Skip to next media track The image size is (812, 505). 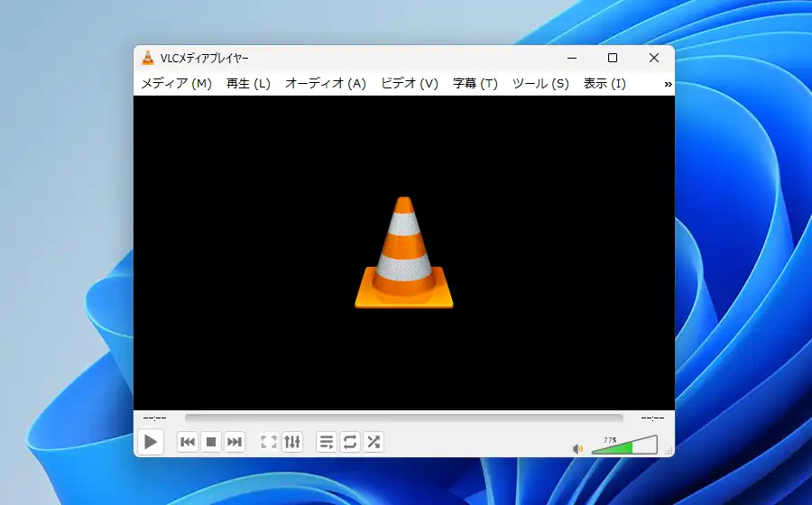pos(234,442)
